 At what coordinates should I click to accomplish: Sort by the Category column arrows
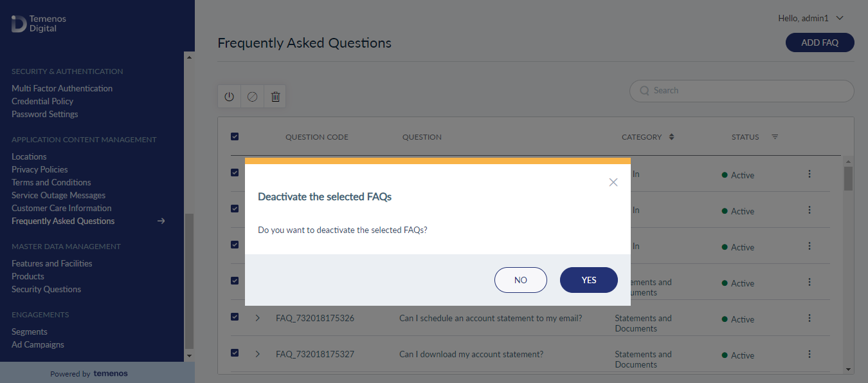672,137
